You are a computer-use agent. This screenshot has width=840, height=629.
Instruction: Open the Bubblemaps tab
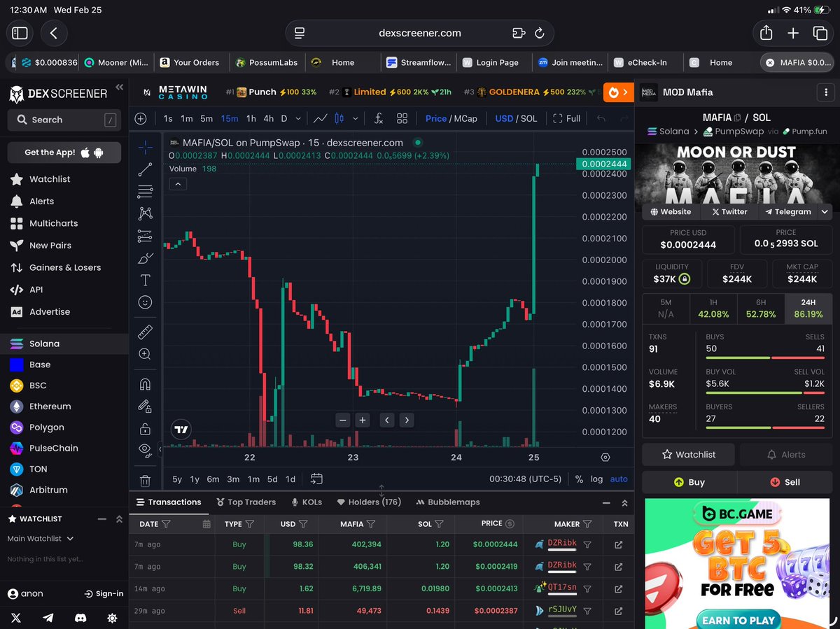[448, 502]
